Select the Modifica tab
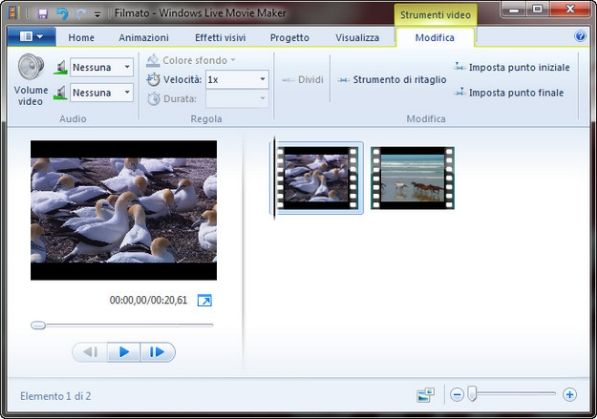 tap(435, 38)
